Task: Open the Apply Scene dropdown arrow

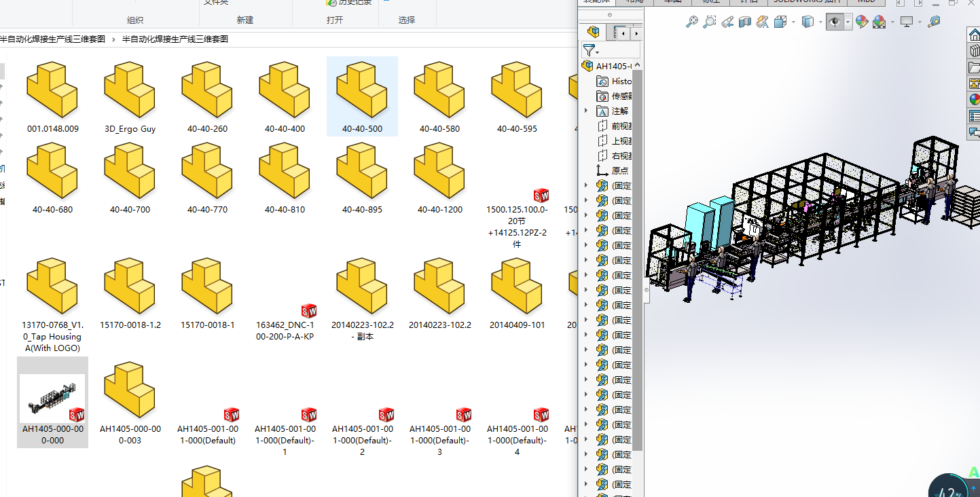Action: tap(892, 22)
